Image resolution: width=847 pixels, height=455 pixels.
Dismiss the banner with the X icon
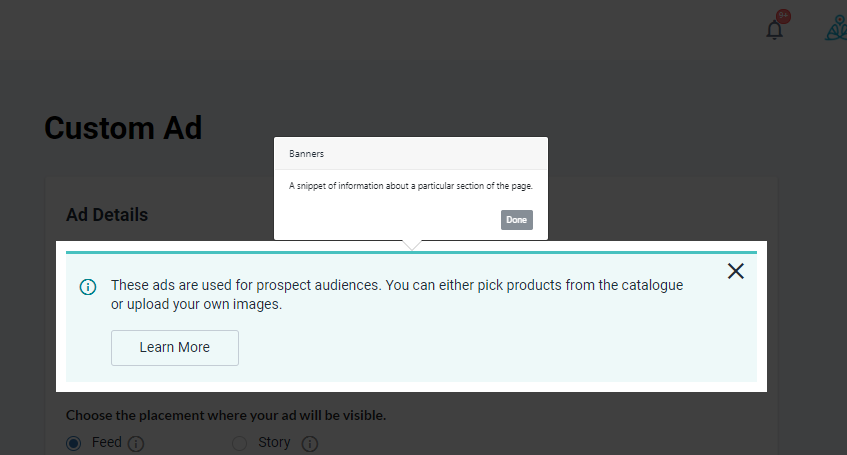736,271
